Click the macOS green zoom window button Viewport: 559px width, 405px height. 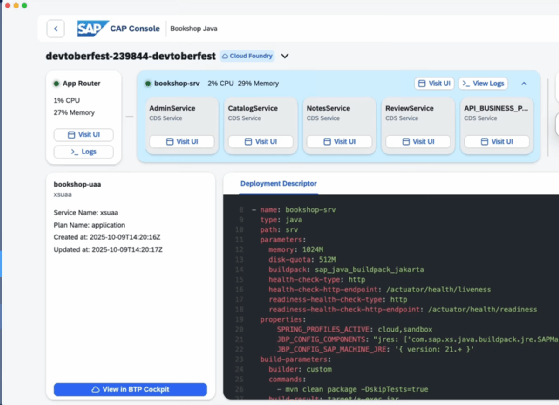pyautogui.click(x=24, y=5)
